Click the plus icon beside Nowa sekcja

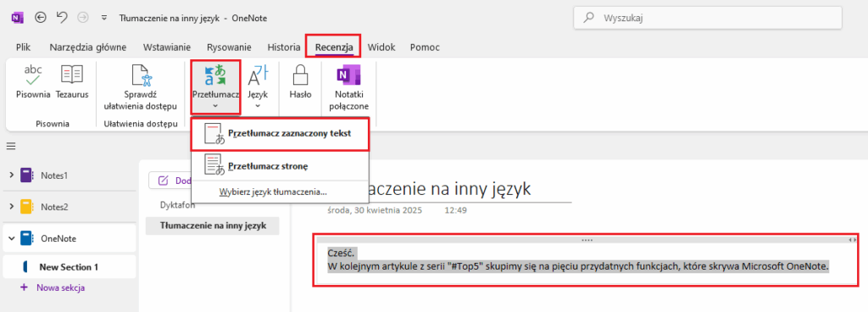coord(23,287)
